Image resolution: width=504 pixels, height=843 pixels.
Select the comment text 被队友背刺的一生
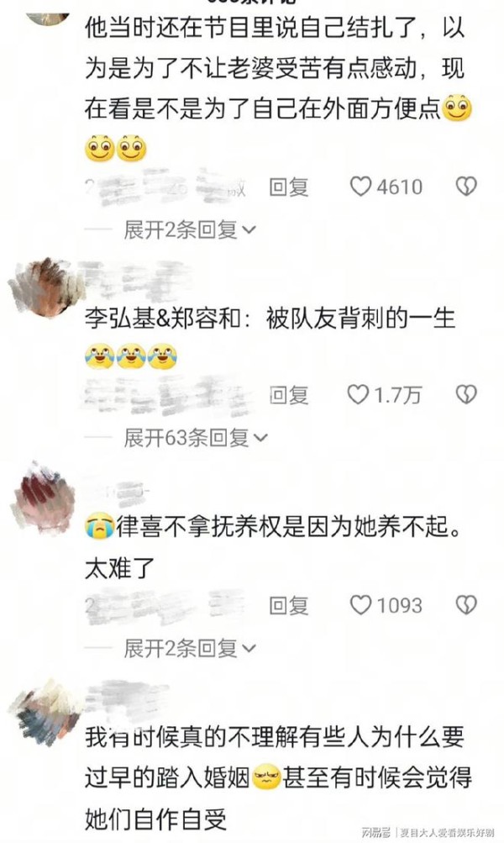tap(360, 319)
